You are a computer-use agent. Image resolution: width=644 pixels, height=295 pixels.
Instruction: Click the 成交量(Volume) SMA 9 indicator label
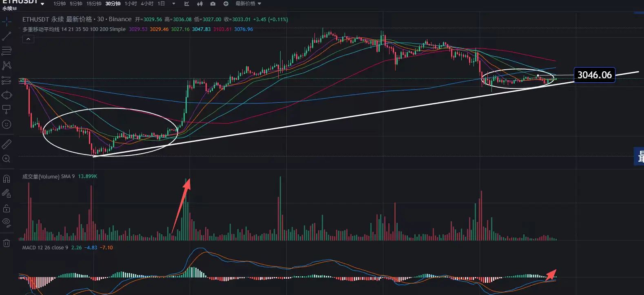tap(49, 176)
